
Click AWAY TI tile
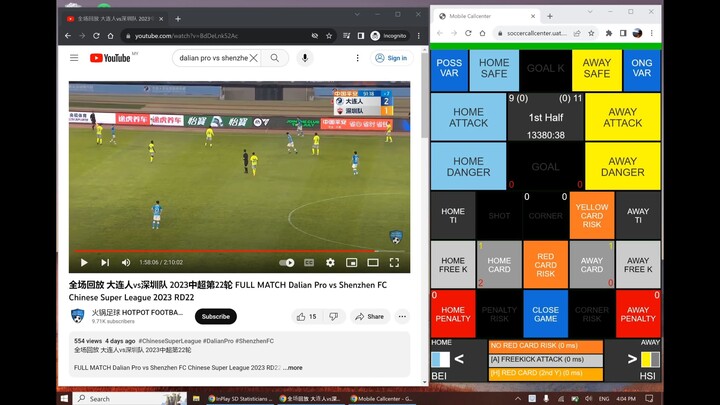638,215
